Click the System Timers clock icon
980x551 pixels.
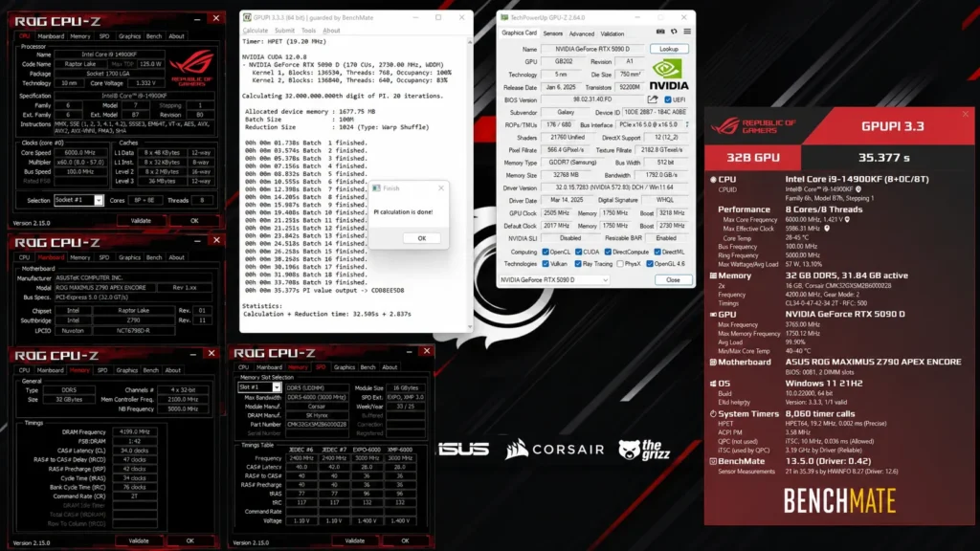pos(713,413)
